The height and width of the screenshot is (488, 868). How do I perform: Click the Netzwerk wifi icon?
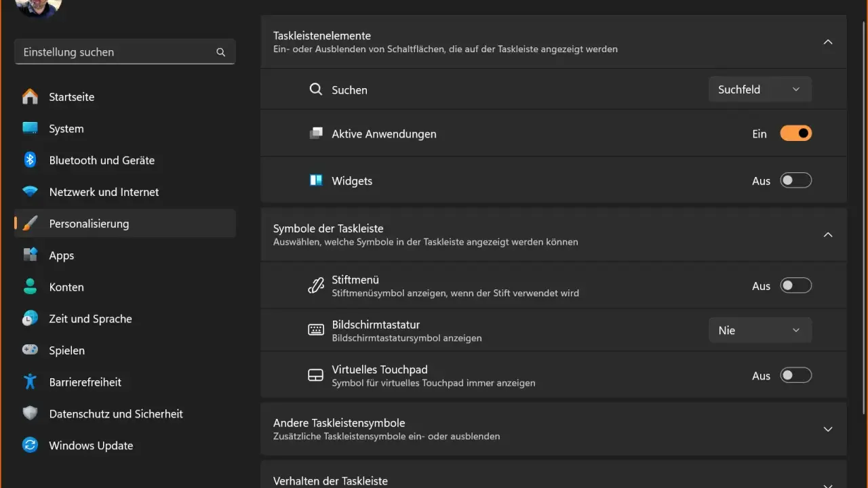[30, 192]
